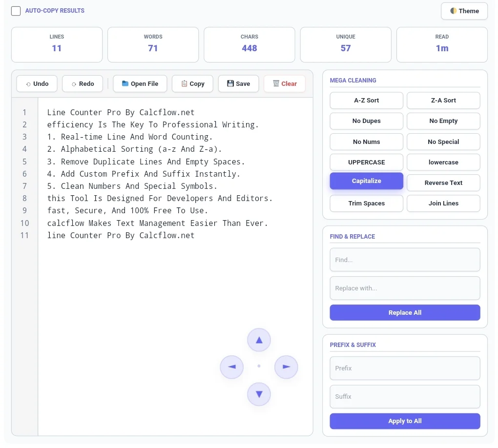Apply prefix and suffix with Apply to All
Image resolution: width=498 pixels, height=448 pixels.
coord(405,421)
